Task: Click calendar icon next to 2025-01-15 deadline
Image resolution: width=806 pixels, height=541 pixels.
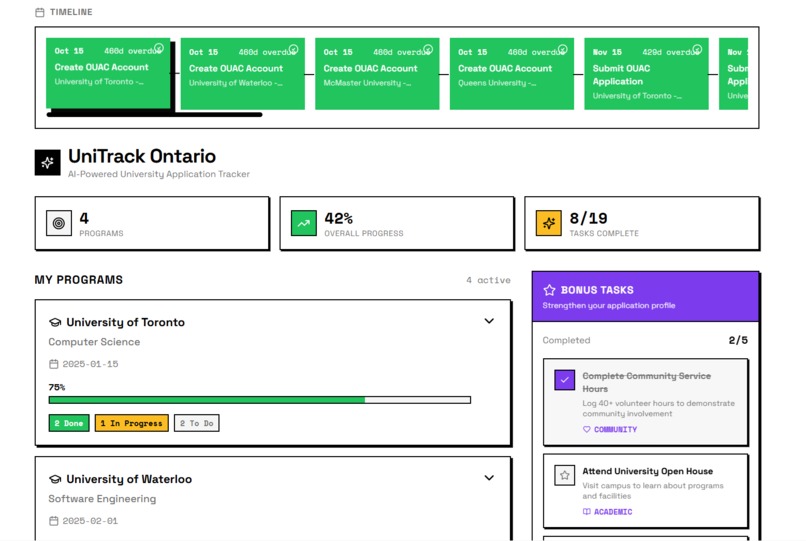Action: 53,364
